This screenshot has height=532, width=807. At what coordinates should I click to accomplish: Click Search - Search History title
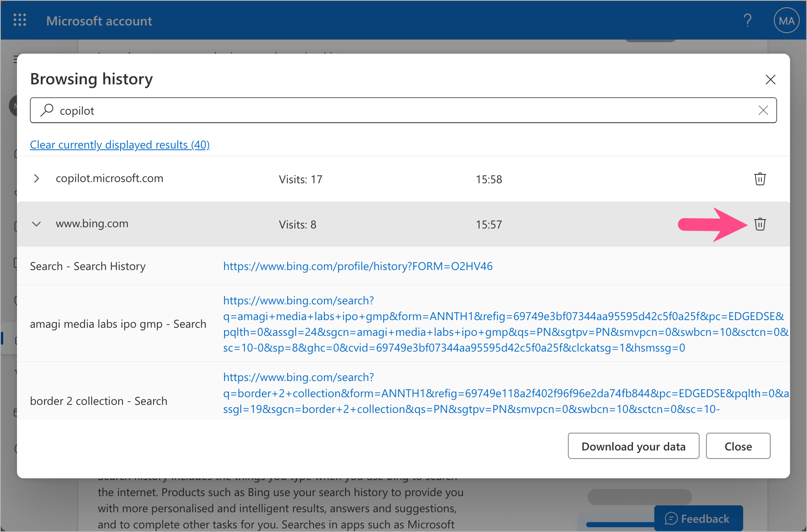[88, 266]
